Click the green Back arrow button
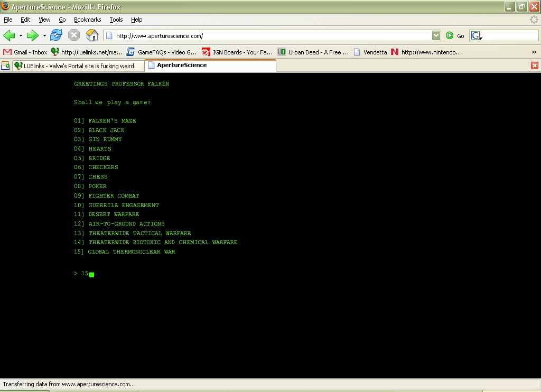This screenshot has height=392, width=541. click(x=10, y=35)
